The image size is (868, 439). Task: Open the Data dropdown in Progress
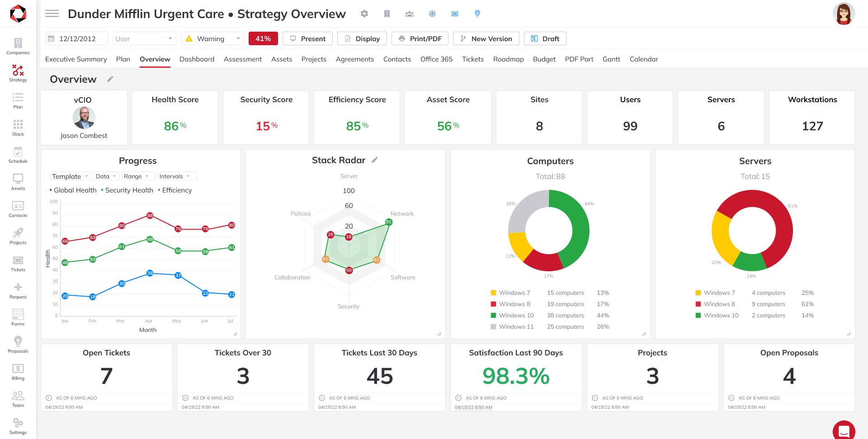tap(106, 176)
